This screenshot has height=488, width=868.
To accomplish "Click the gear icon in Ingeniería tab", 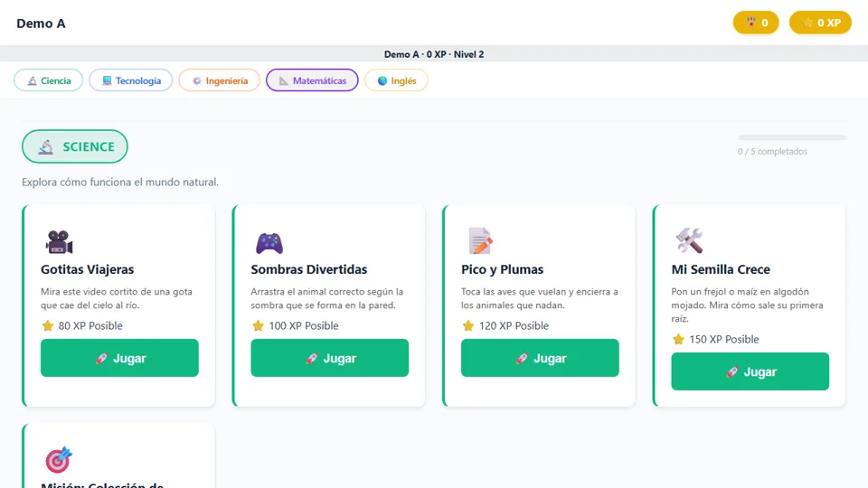I will coord(197,80).
